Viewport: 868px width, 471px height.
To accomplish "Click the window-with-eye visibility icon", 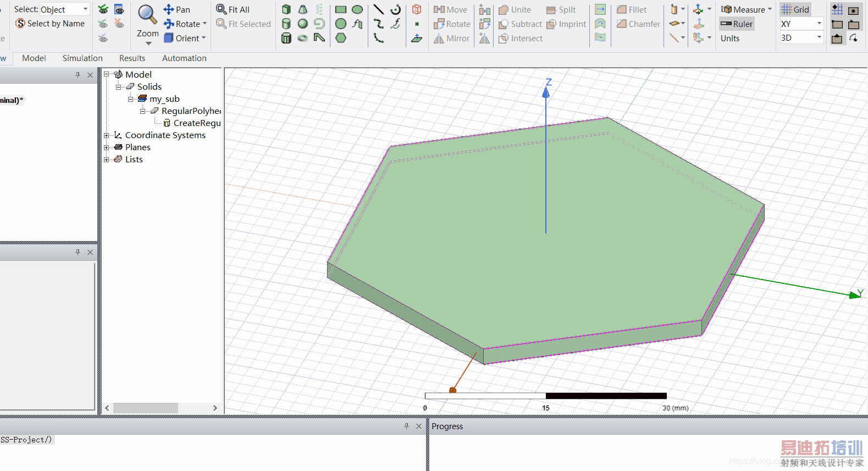I will [x=119, y=9].
